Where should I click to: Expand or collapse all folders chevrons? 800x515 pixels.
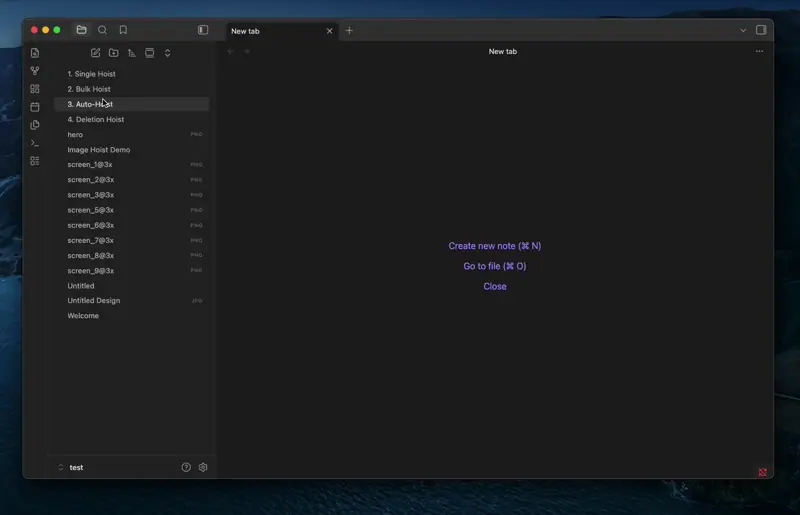(x=167, y=53)
